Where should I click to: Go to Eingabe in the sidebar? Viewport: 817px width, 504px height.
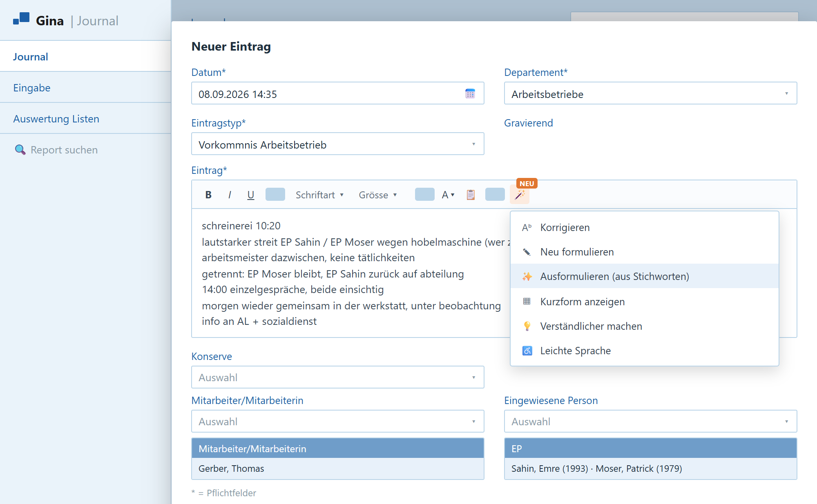pyautogui.click(x=85, y=87)
